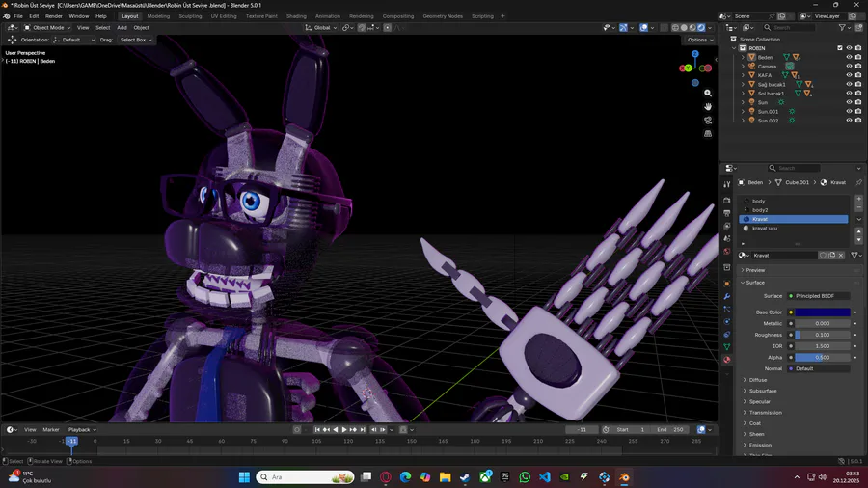
Task: Toggle snapping magnet in header
Action: point(362,27)
